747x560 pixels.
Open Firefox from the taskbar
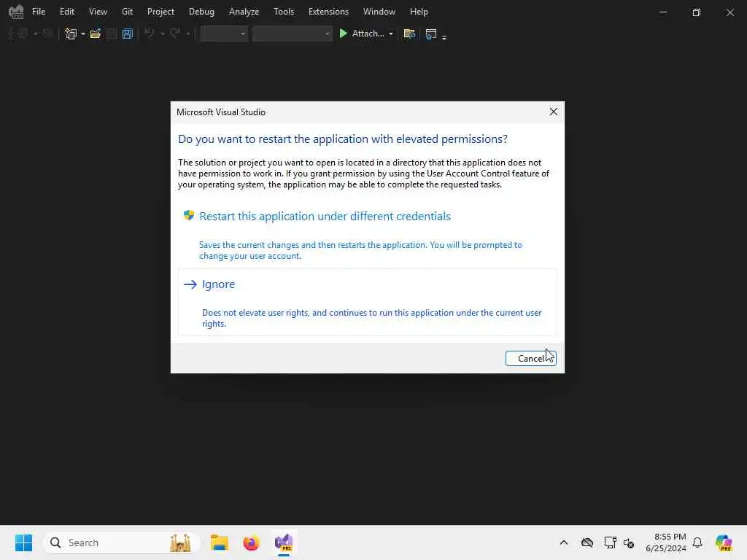[251, 542]
